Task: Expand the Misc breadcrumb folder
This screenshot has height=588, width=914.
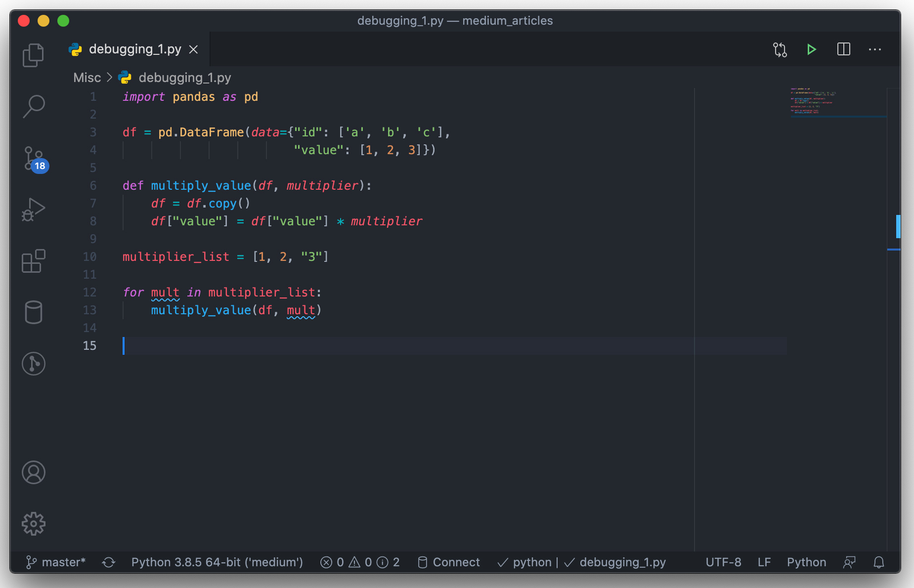Action: click(x=87, y=78)
